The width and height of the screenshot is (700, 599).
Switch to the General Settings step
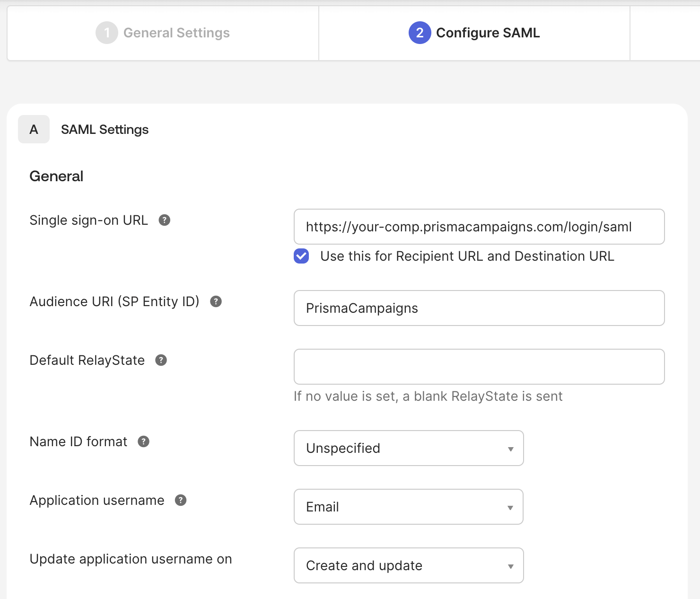(x=176, y=33)
